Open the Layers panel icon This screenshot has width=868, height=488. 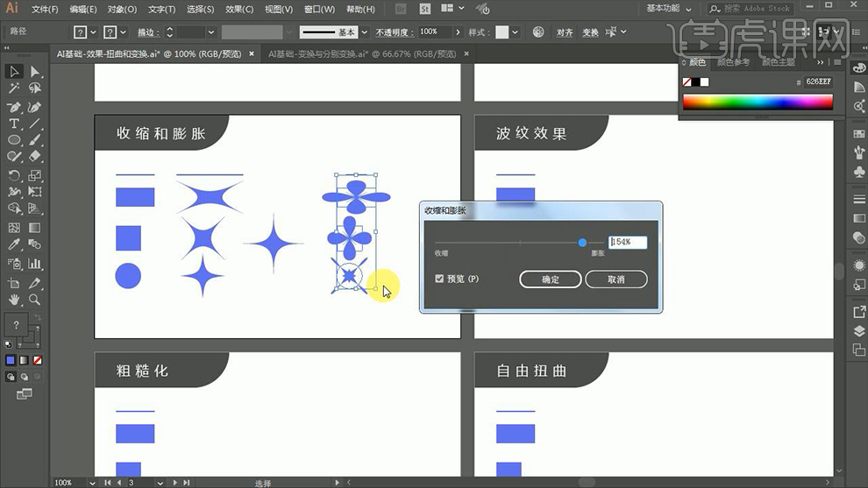tap(858, 331)
